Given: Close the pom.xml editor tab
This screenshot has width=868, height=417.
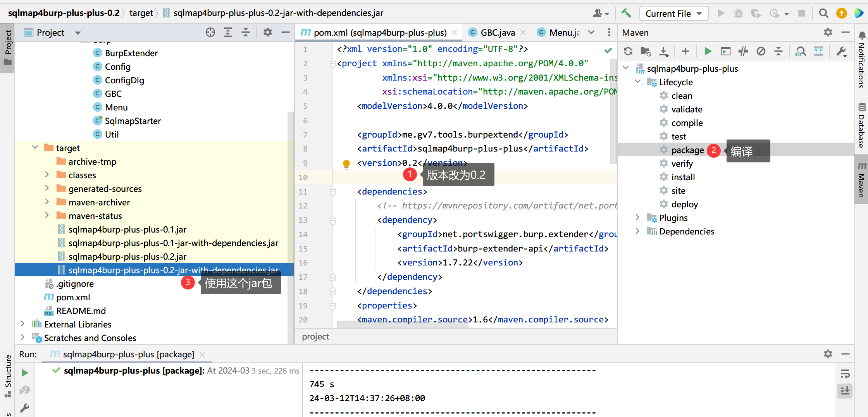Looking at the screenshot, I should 455,33.
